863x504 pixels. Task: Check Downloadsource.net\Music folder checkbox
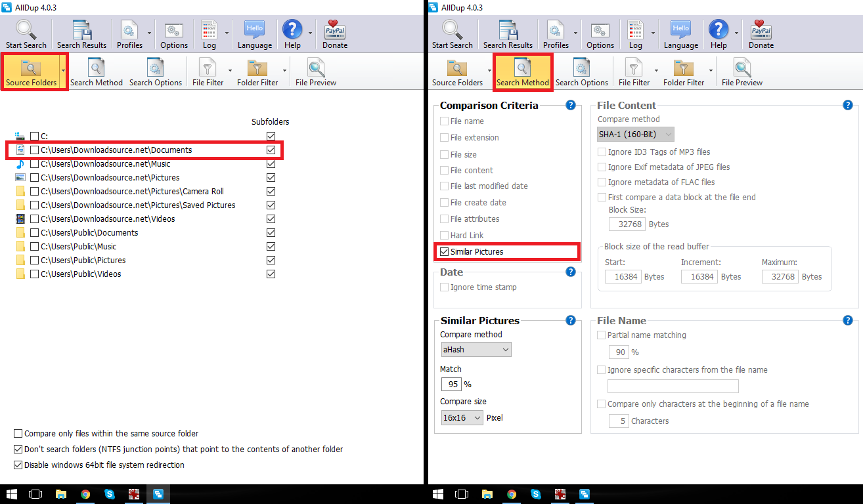click(34, 164)
